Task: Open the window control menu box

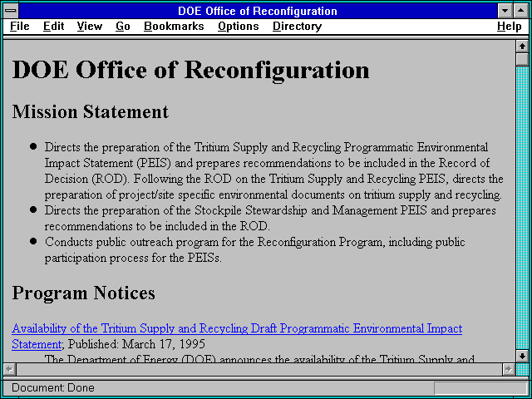Action: [x=11, y=11]
